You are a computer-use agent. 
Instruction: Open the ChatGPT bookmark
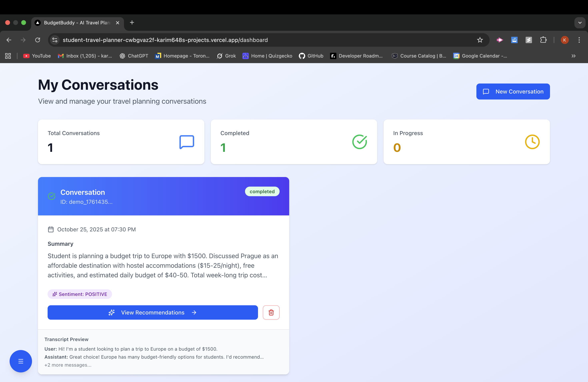[134, 56]
